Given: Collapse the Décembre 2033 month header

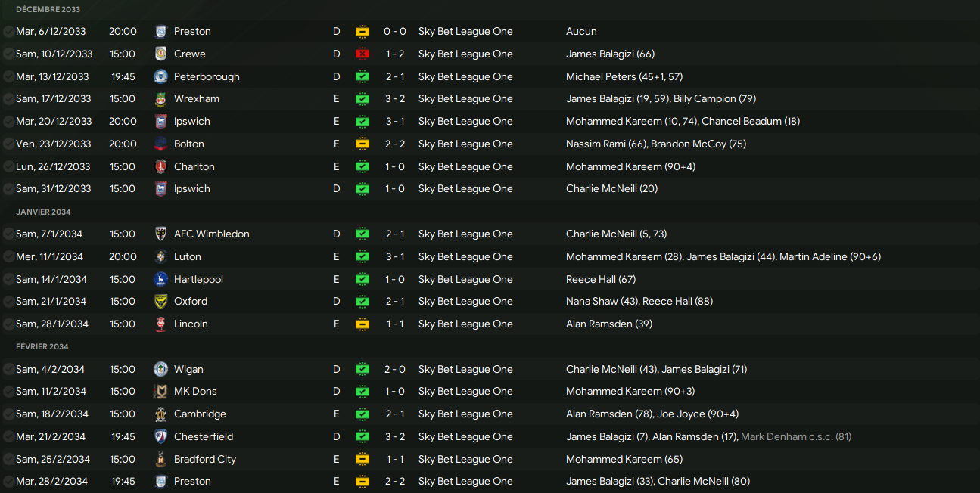Looking at the screenshot, I should [48, 9].
